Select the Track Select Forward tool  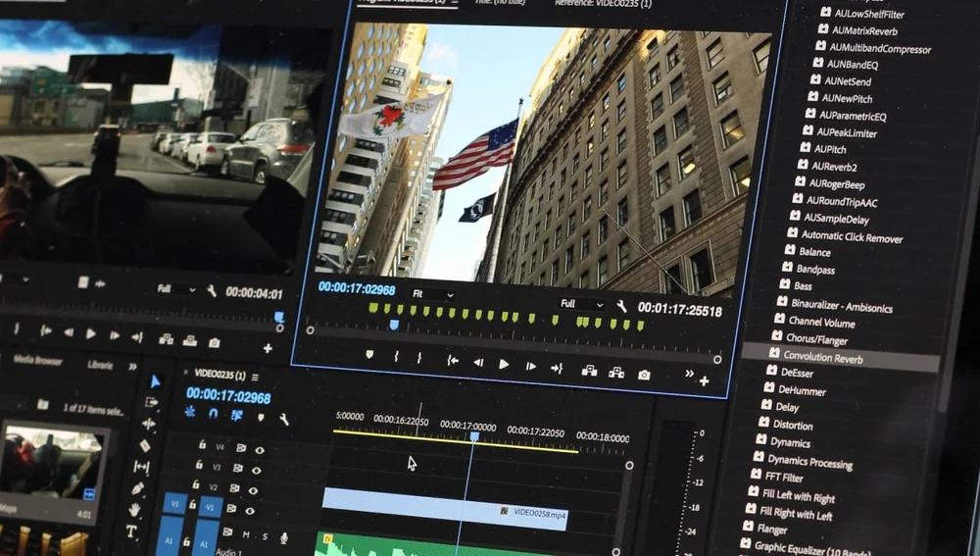point(151,402)
